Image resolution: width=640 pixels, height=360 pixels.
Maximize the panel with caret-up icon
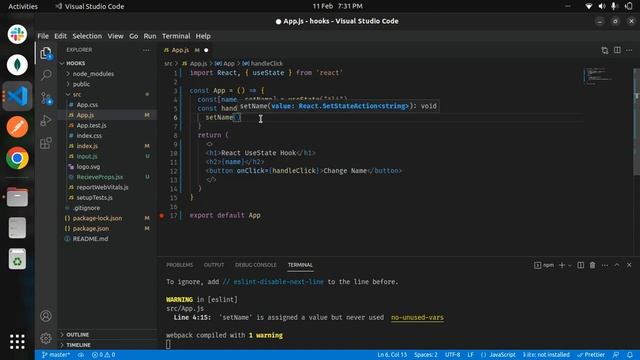pos(617,265)
